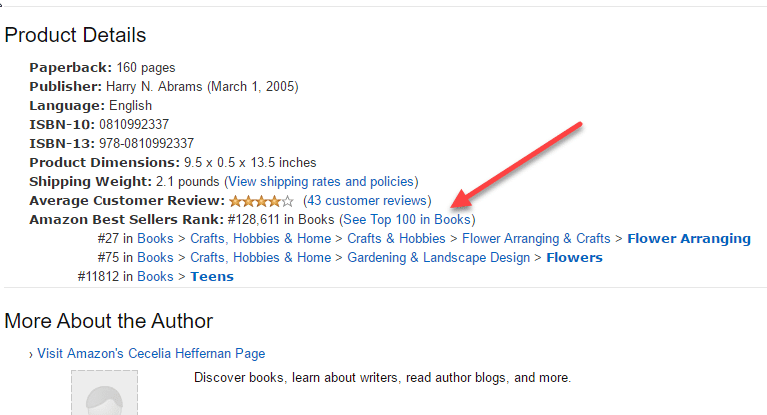767x415 pixels.
Task: Open Flower Arranging & Crafts category link
Action: pyautogui.click(x=536, y=238)
